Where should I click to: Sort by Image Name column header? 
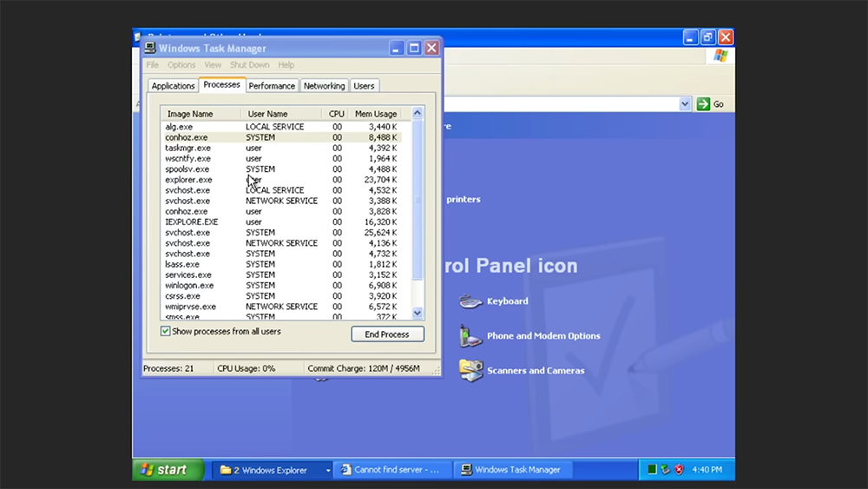[201, 114]
